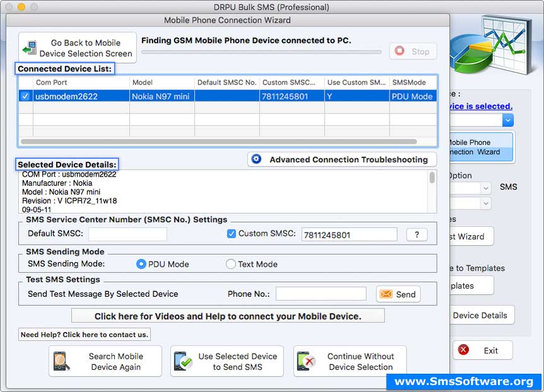The width and height of the screenshot is (544, 392).
Task: Select PDU Mode radio button
Action: pos(141,264)
